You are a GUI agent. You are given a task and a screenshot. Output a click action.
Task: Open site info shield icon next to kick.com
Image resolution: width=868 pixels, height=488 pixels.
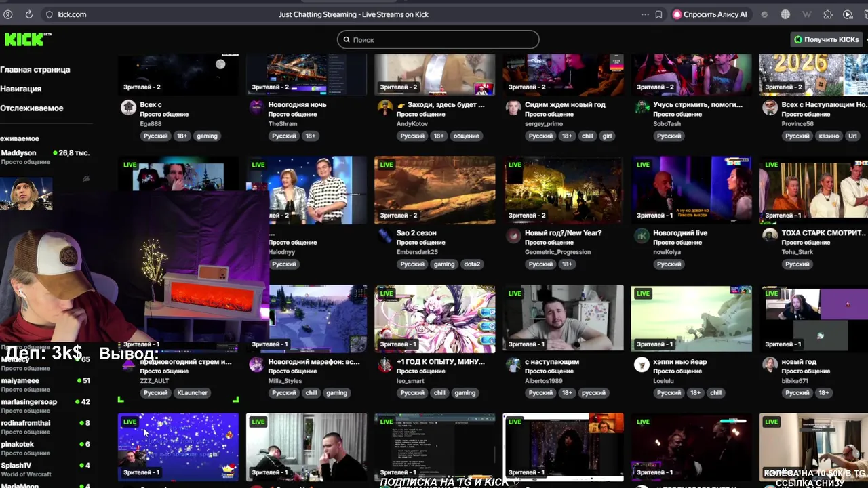coord(49,14)
